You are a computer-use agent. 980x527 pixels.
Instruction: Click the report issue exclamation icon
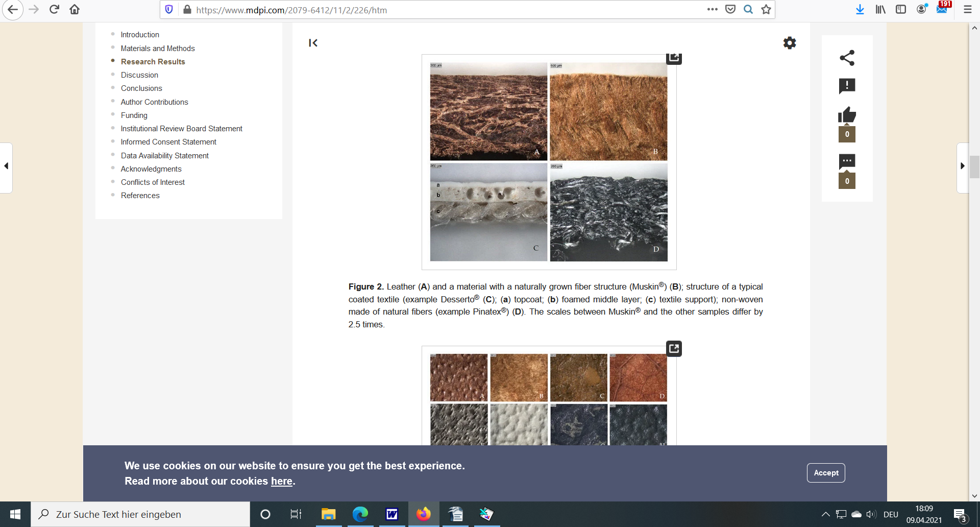[x=847, y=86]
